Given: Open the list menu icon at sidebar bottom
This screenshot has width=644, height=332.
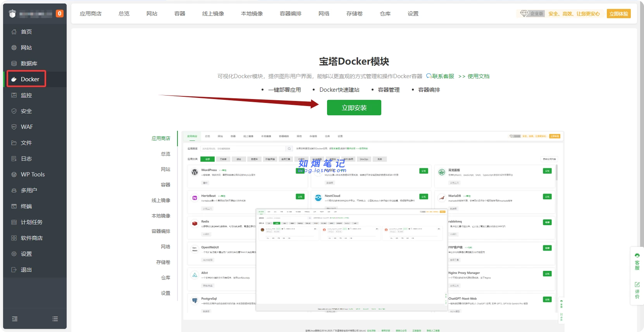Looking at the screenshot, I should click(x=55, y=319).
